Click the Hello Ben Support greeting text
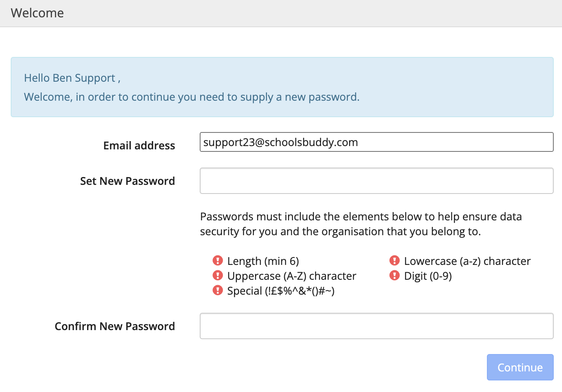 pos(72,78)
